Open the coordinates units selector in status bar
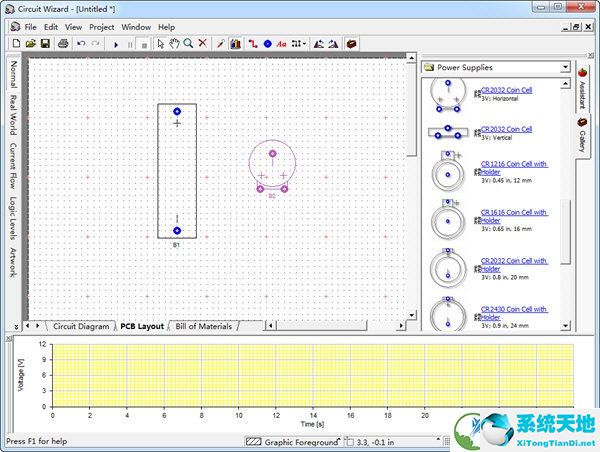600x452 pixels. [393, 442]
